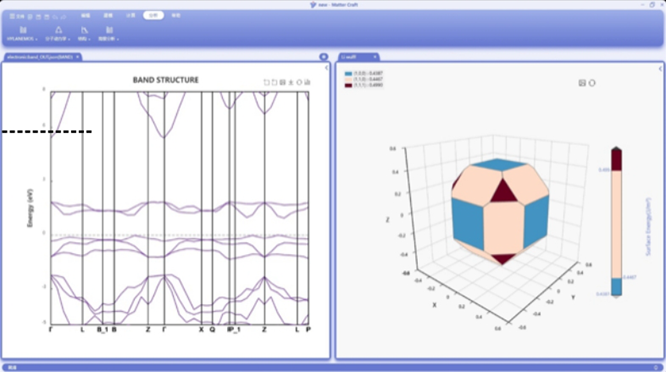The image size is (666, 372).
Task: Click the circle reset icon in wulff panel
Action: click(x=592, y=83)
